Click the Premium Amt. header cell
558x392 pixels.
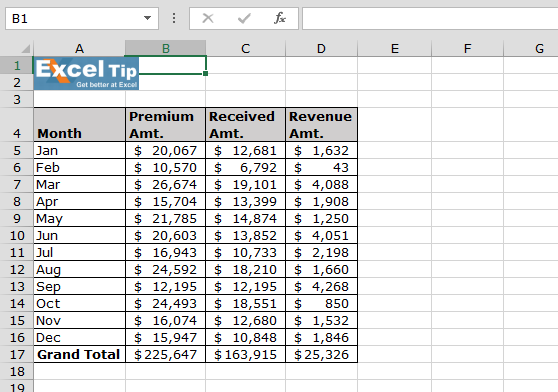tap(165, 125)
